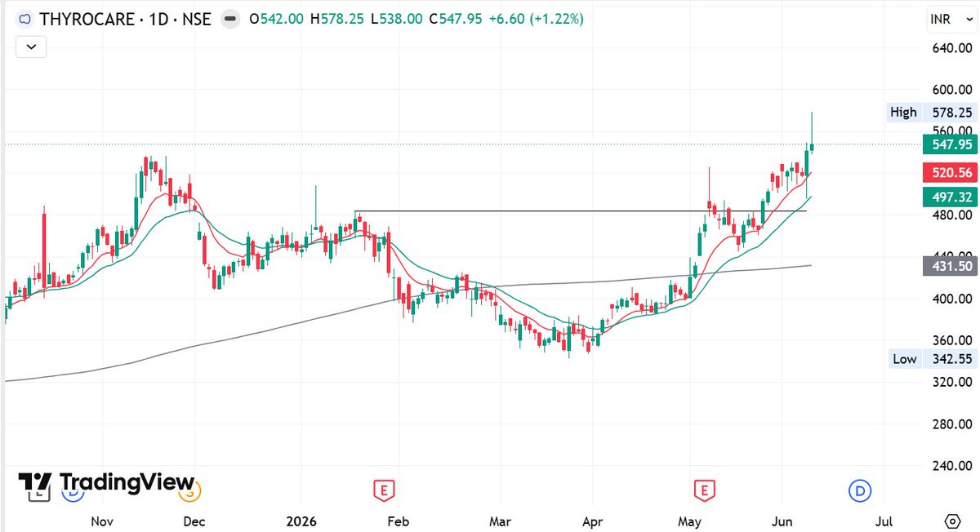980x532 pixels.
Task: Collapse the indicator legend with the chevron
Action: click(31, 47)
